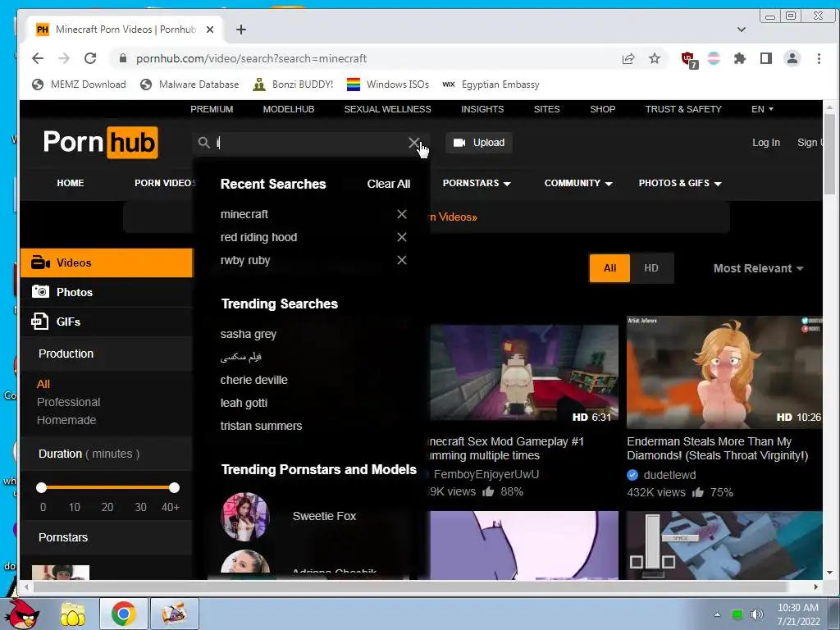Open uploader link 'dudetlewd'
This screenshot has height=630, width=840.
click(x=669, y=475)
